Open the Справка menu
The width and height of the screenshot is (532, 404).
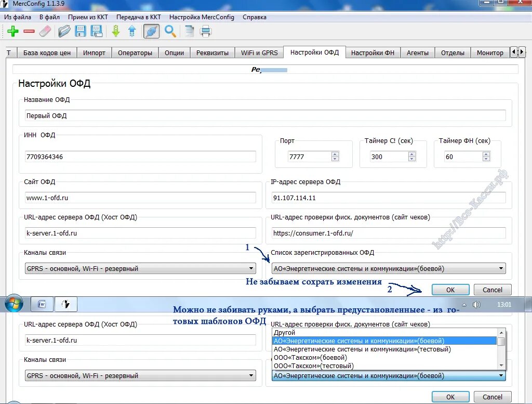pyautogui.click(x=255, y=17)
